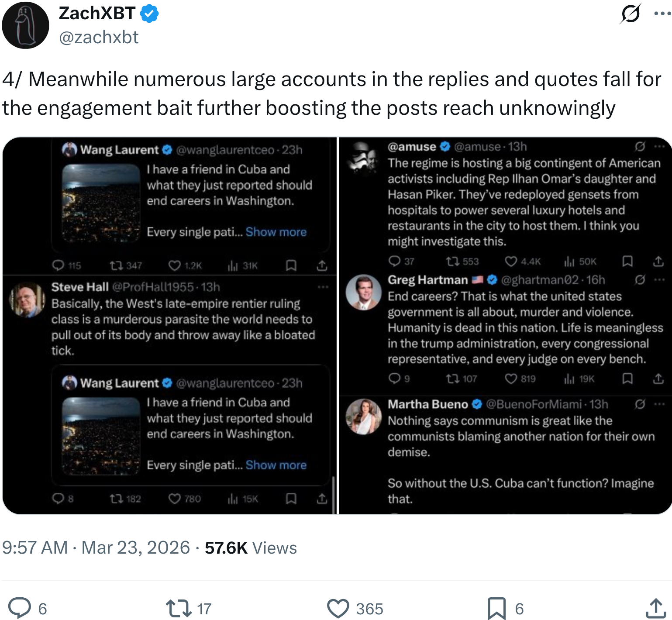Reply to the post via the comment icon
Image resolution: width=672 pixels, height=620 pixels.
pyautogui.click(x=20, y=608)
